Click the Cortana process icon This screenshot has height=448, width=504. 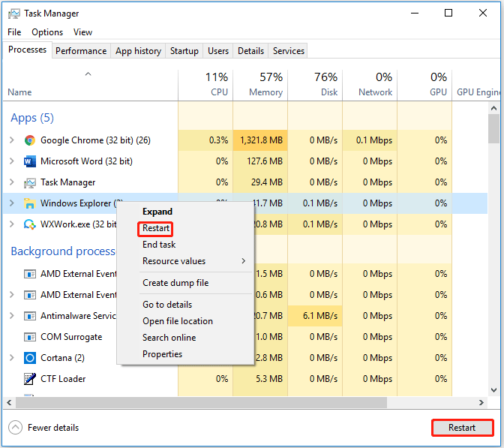[x=30, y=358]
